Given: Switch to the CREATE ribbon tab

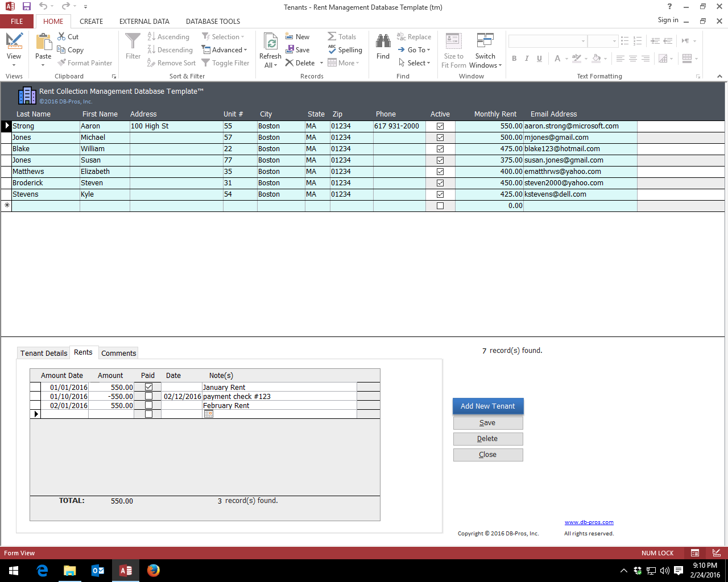Looking at the screenshot, I should pos(91,21).
